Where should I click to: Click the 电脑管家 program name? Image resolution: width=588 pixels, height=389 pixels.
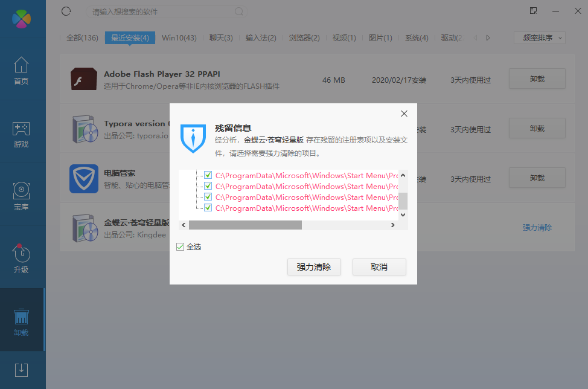pos(120,173)
